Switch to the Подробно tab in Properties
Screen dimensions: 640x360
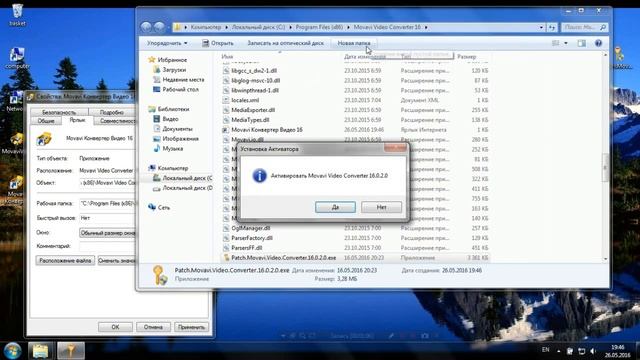111,112
